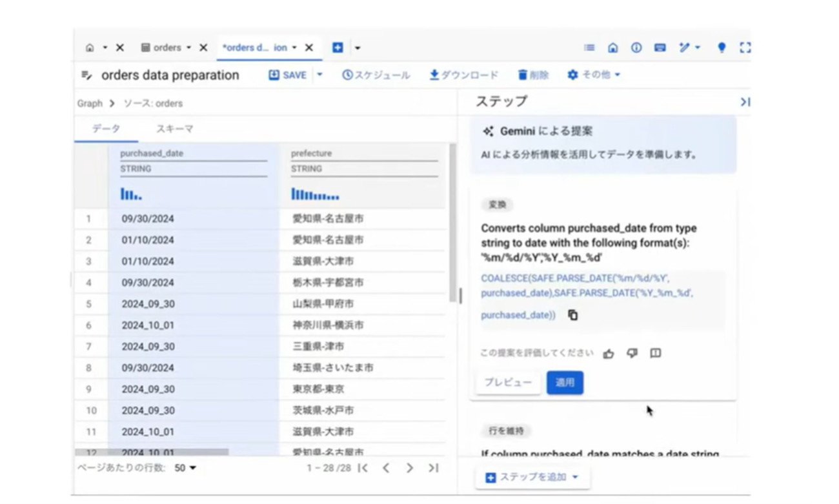Open the orders tab dropdown arrow

tap(188, 48)
